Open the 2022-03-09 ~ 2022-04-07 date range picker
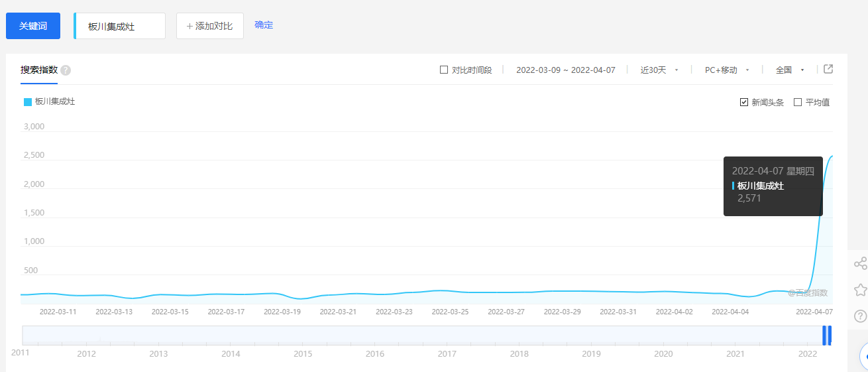This screenshot has width=868, height=372. click(565, 70)
